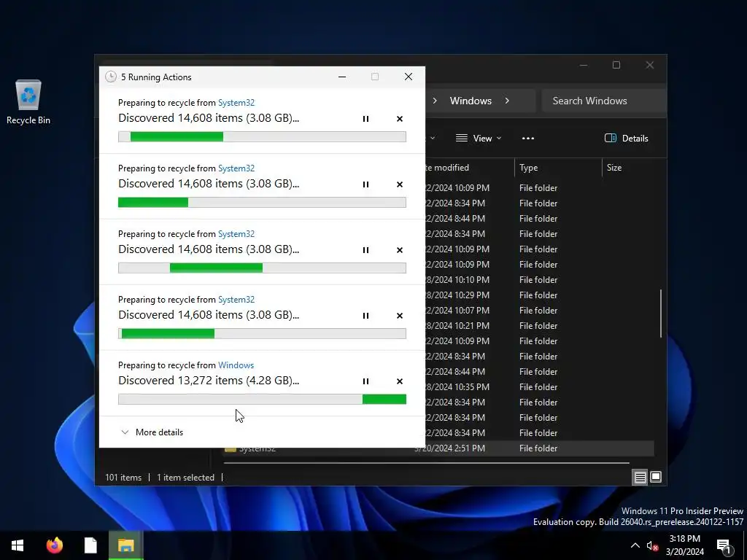The image size is (747, 560).
Task: Open the notification center icon
Action: click(x=724, y=546)
